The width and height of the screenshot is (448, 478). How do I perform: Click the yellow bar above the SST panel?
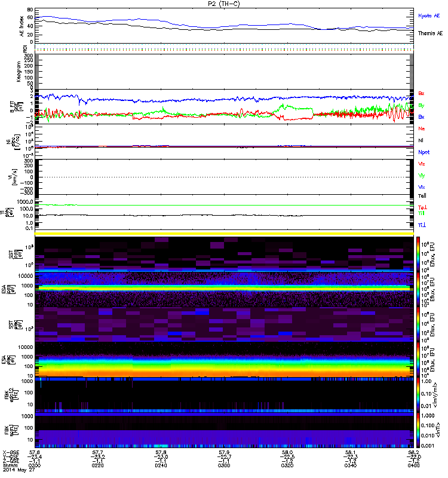click(x=224, y=234)
